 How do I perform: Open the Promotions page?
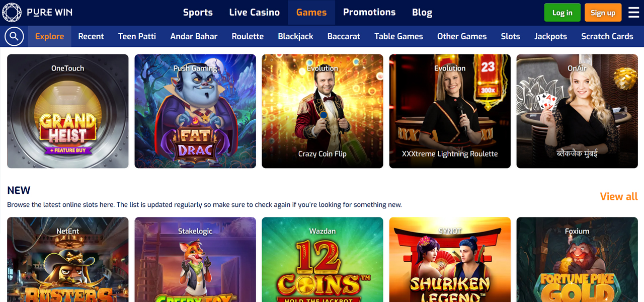pyautogui.click(x=369, y=13)
